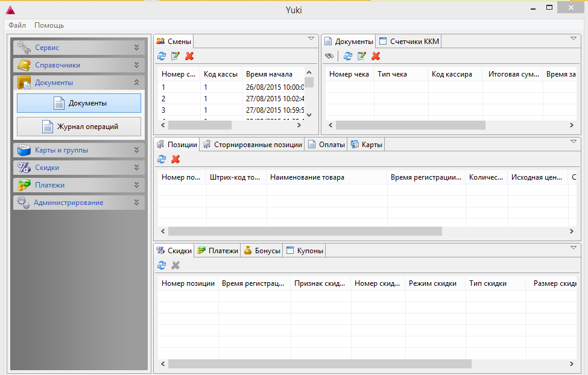This screenshot has height=375, width=588.
Task: Open the Файл menu
Action: click(17, 25)
